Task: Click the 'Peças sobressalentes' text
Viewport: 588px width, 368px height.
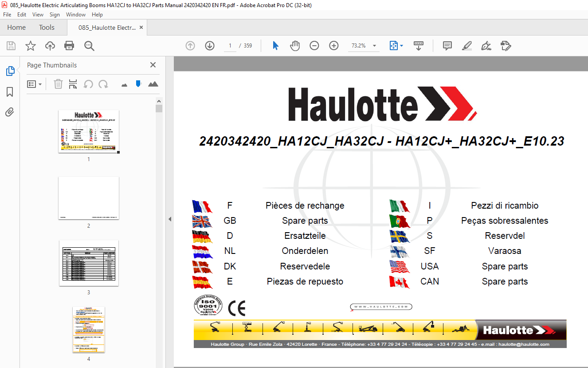Action: pos(505,221)
